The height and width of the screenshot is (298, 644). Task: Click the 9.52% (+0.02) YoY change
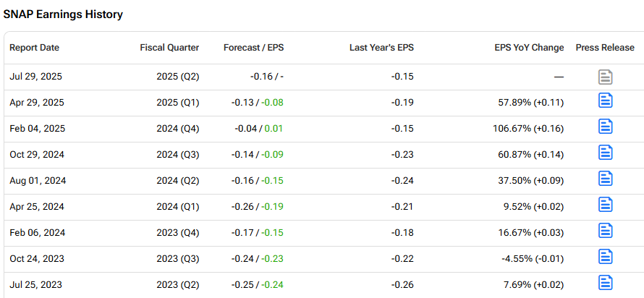pyautogui.click(x=534, y=206)
